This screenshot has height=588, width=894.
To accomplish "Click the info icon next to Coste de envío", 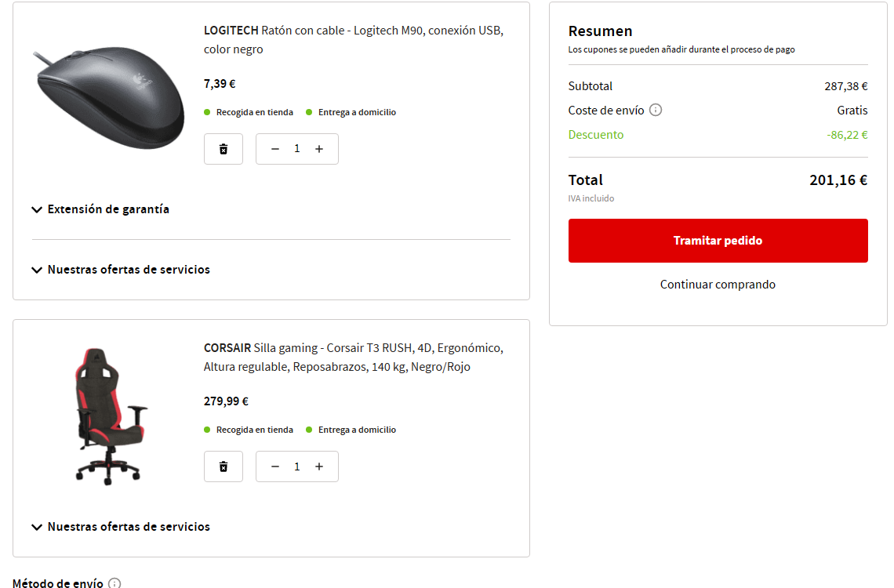I will click(656, 110).
